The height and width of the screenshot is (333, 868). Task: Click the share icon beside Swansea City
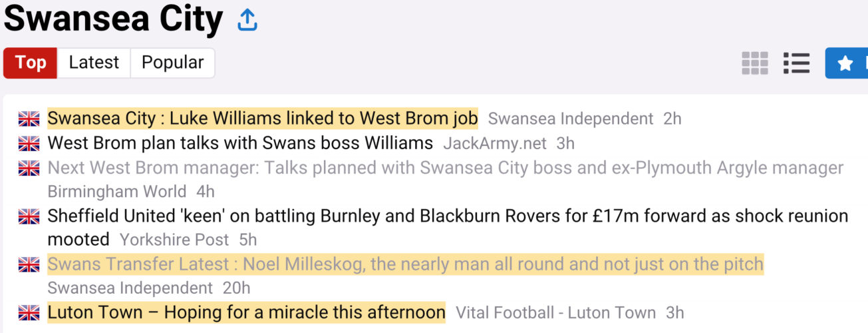point(247,21)
